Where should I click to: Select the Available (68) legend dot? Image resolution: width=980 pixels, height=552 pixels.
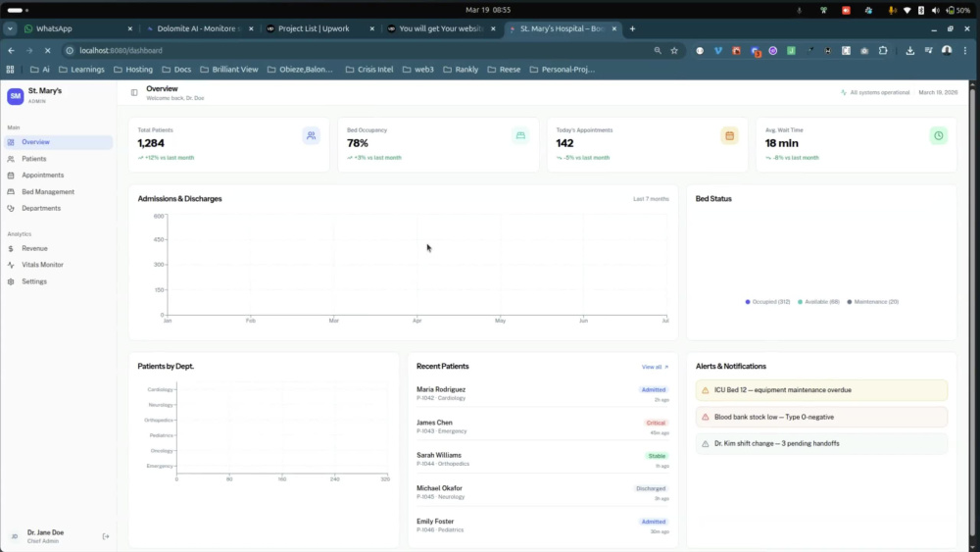pyautogui.click(x=800, y=302)
